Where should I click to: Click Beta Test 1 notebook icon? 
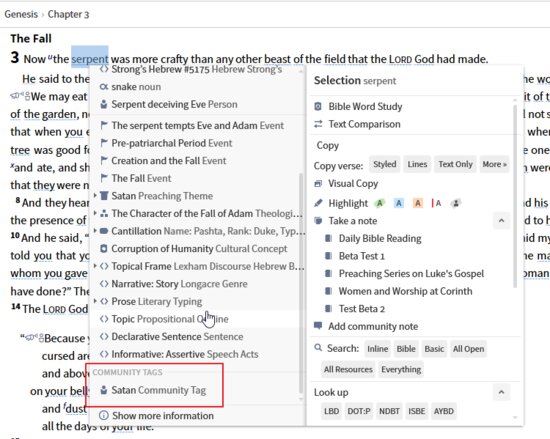[x=328, y=256]
